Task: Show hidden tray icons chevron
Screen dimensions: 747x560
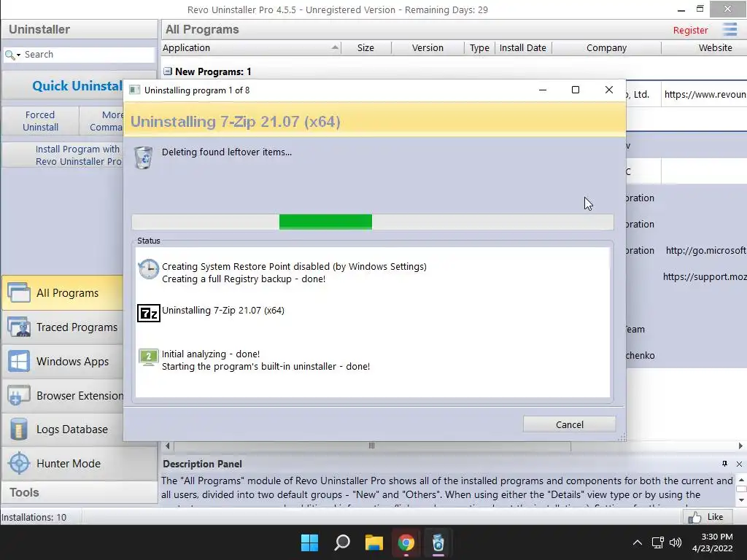Action: [637, 542]
